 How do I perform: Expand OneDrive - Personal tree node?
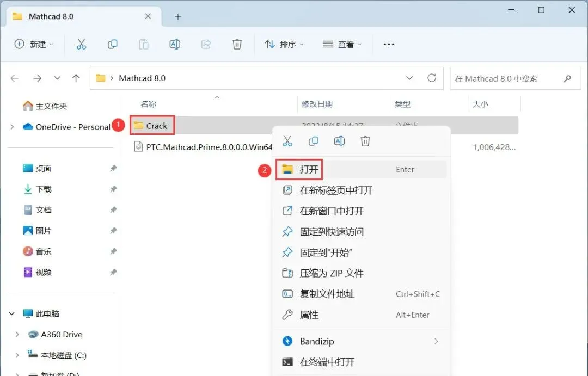[12, 127]
